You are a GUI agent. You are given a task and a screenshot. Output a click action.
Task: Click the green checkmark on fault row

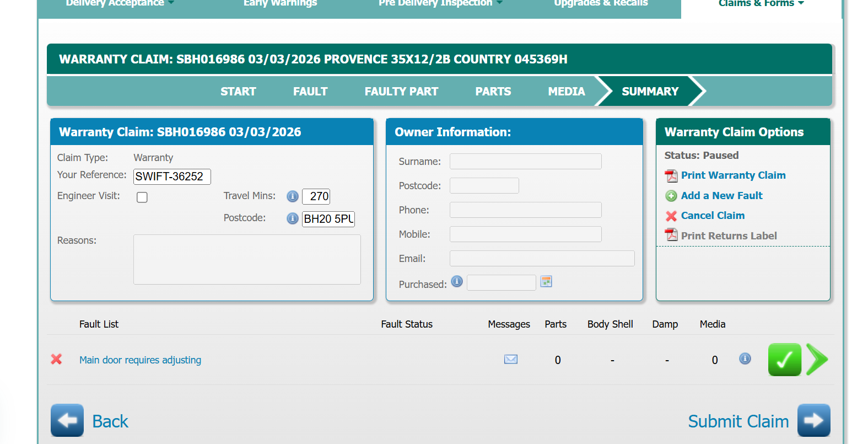[784, 360]
